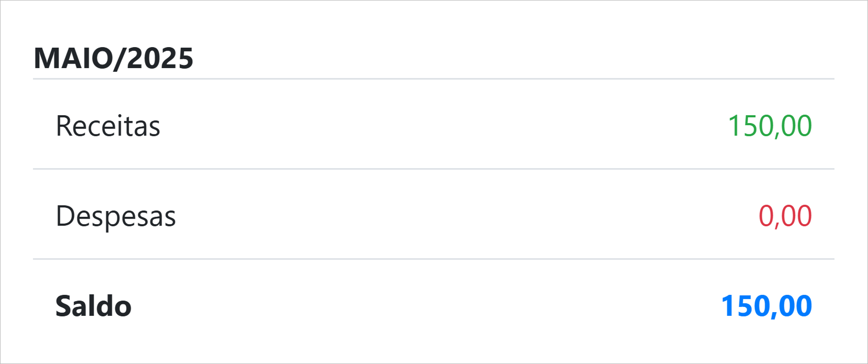The width and height of the screenshot is (868, 364).
Task: Click the Despesas label
Action: (x=116, y=216)
